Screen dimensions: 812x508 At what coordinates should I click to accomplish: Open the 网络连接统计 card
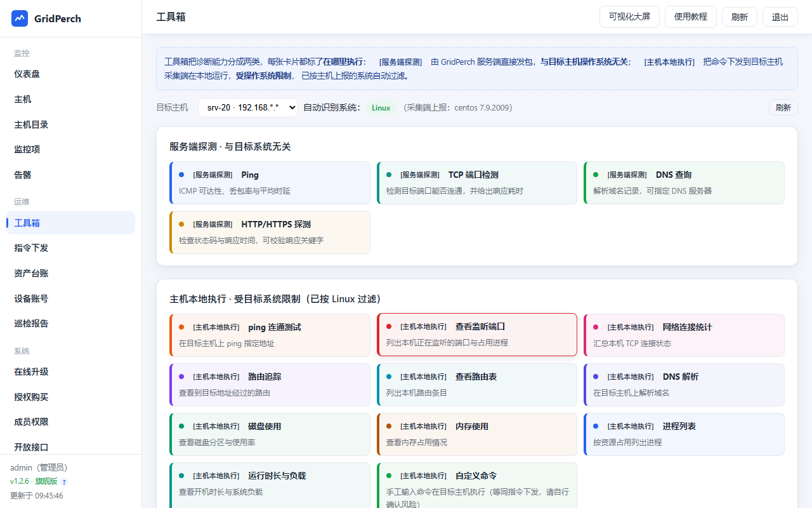point(684,335)
